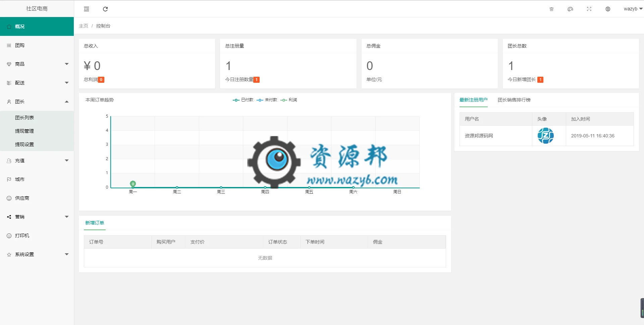Screen dimensions: 644x325
Task: Go to the 概况 overview menu
Action: pyautogui.click(x=37, y=26)
